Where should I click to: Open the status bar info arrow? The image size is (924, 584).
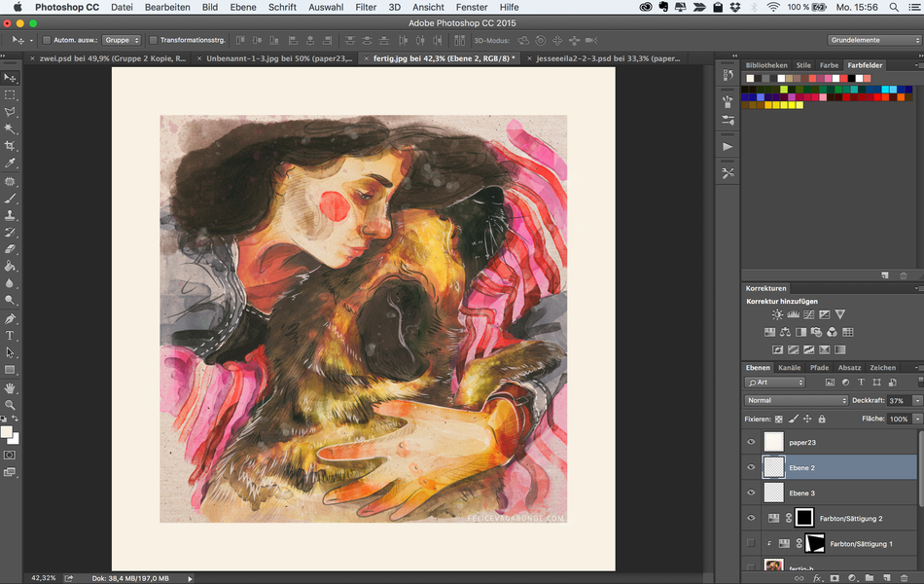click(190, 579)
